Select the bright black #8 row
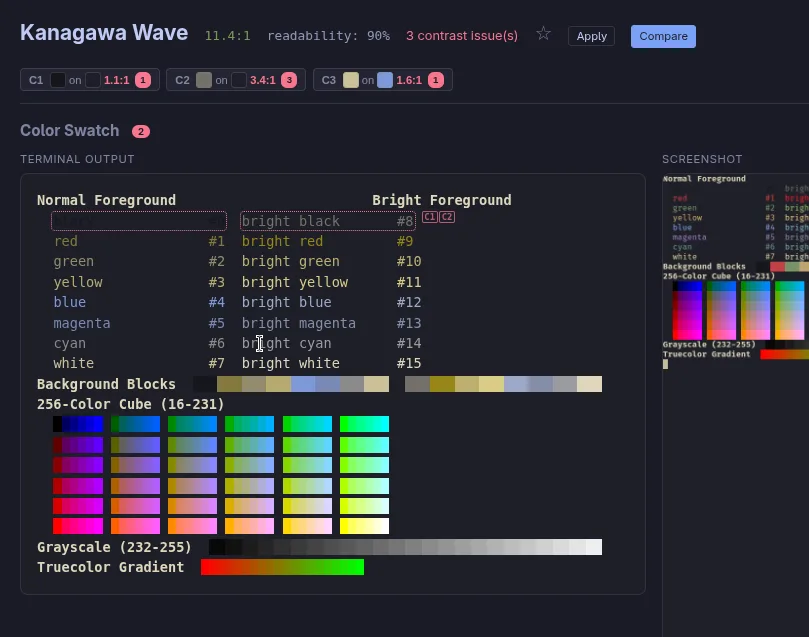Screen dimensions: 809x637 (328, 221)
